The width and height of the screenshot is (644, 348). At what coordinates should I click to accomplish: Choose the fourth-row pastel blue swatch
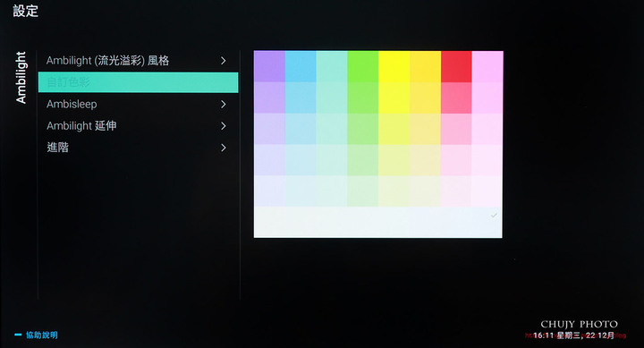point(301,160)
